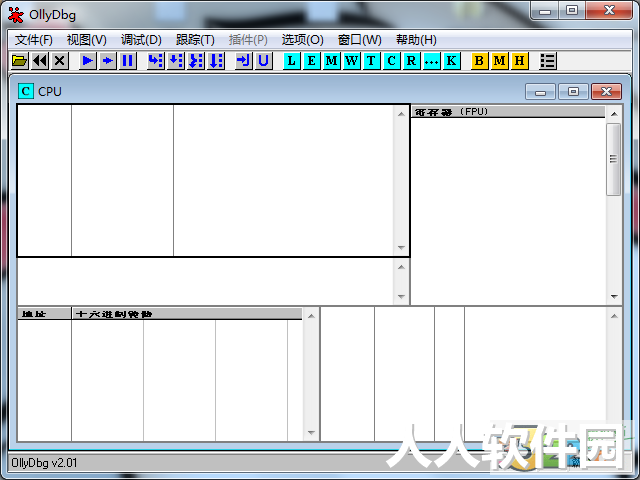Open Hardware breakpoints with the yellow H icon
This screenshot has height=480, width=640.
point(520,61)
